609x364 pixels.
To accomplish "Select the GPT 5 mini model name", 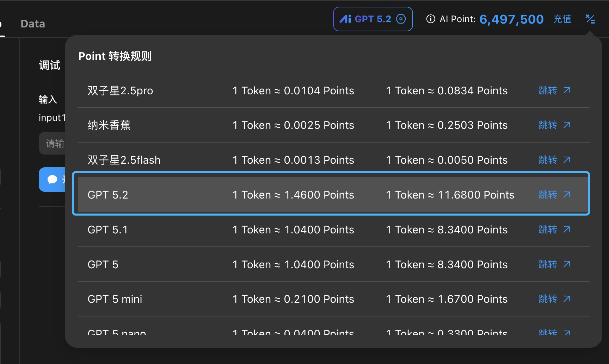I will pyautogui.click(x=115, y=299).
